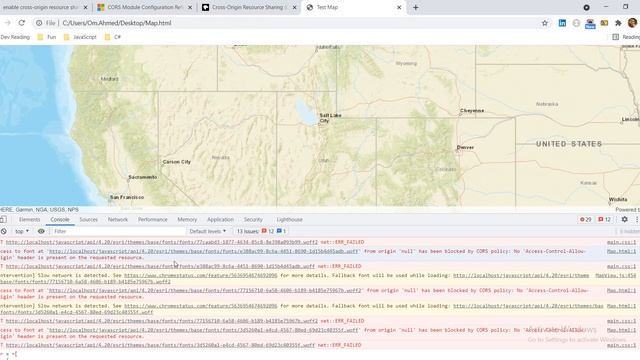The width and height of the screenshot is (640, 360).
Task: Reload the Map.html page
Action: 22,23
